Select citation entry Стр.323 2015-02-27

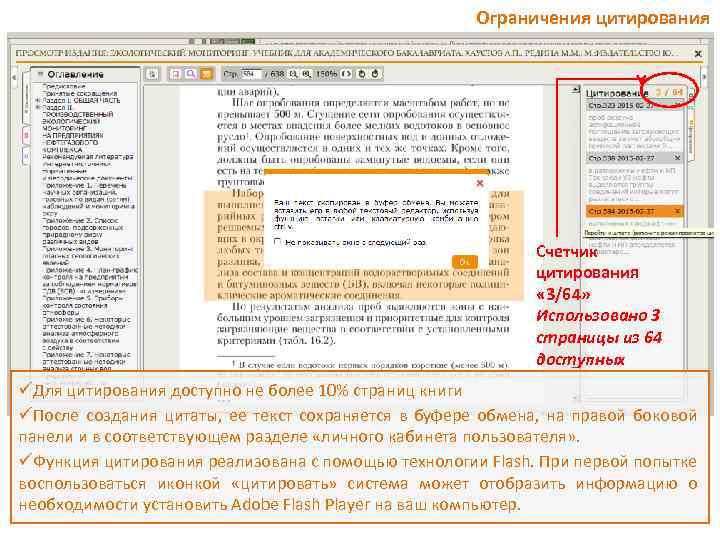click(x=635, y=106)
